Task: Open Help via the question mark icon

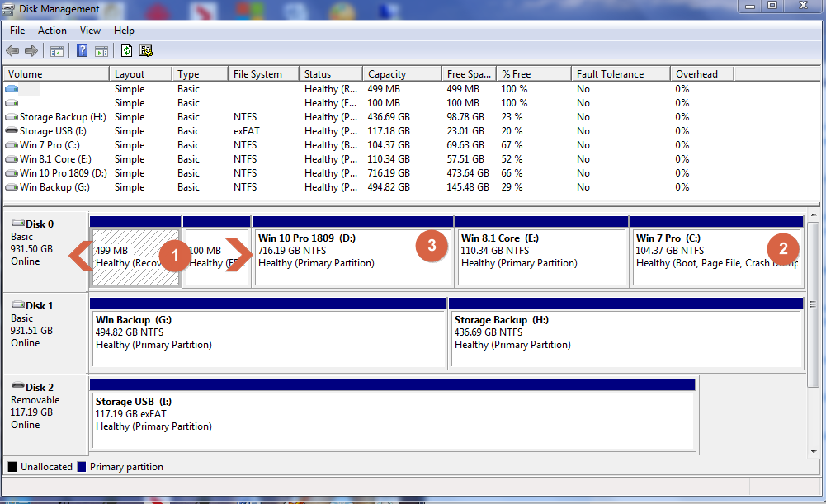Action: [x=82, y=51]
